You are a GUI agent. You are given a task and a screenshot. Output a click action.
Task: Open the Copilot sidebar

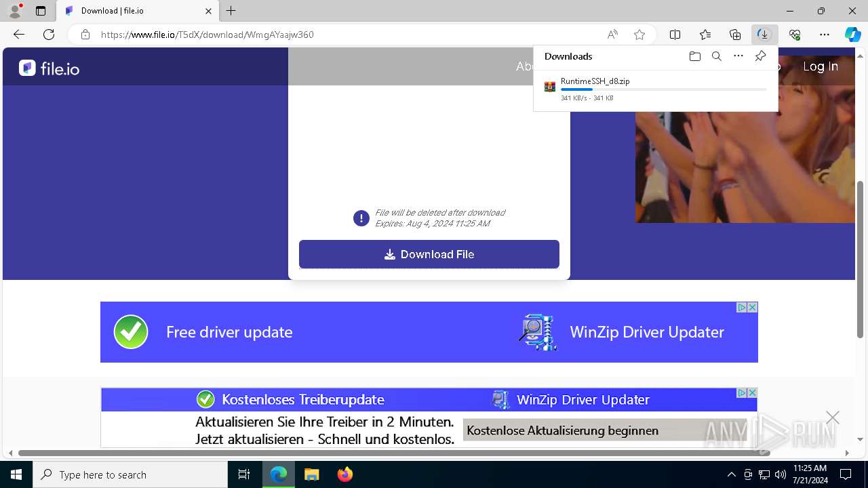[852, 35]
